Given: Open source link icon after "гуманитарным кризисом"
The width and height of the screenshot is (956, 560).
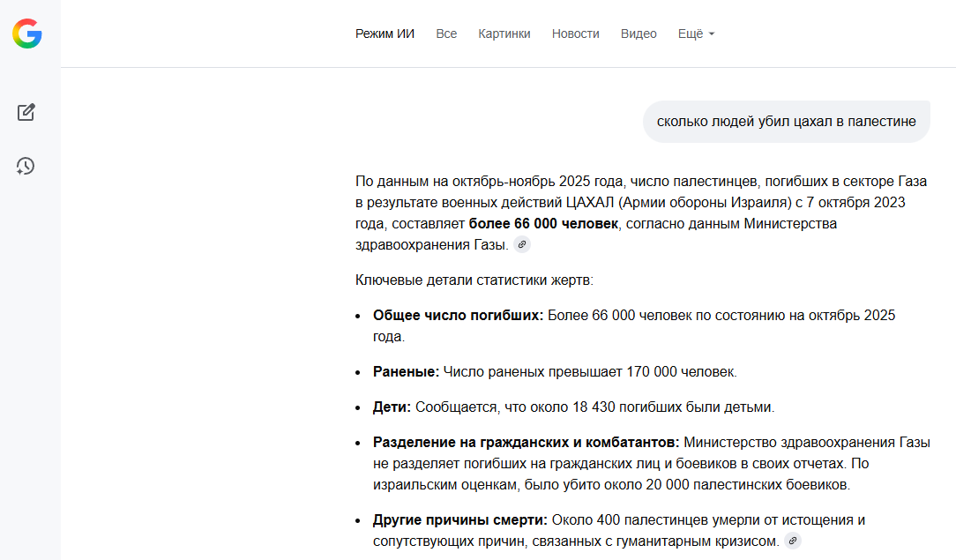Looking at the screenshot, I should tap(793, 541).
